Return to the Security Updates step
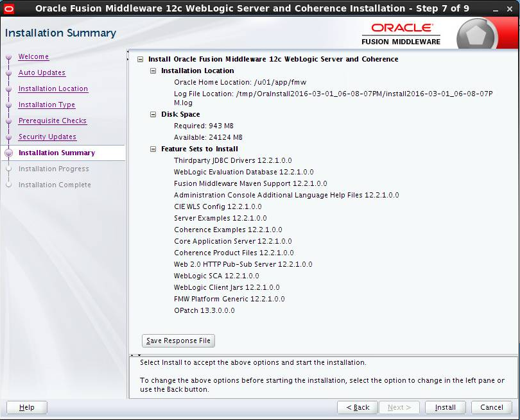Screen dimensions: 520x420 click(x=48, y=137)
